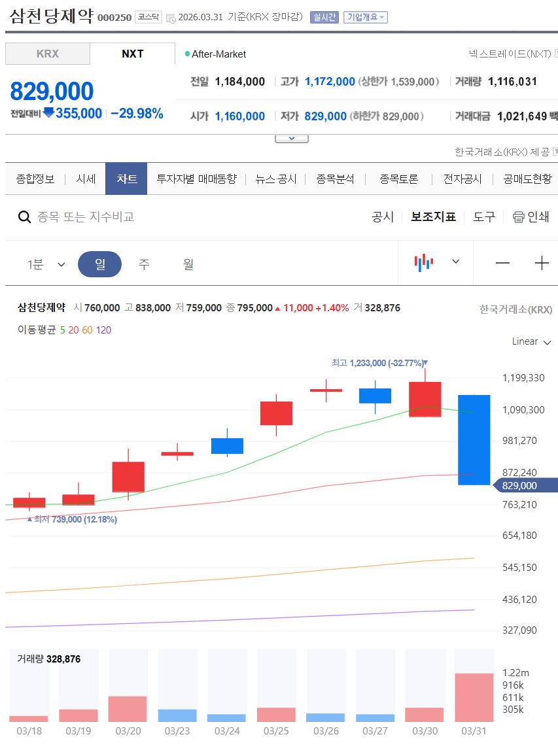Image resolution: width=558 pixels, height=756 pixels.
Task: Click the 넥스트레이드(NXT) info icon
Action: [x=555, y=54]
